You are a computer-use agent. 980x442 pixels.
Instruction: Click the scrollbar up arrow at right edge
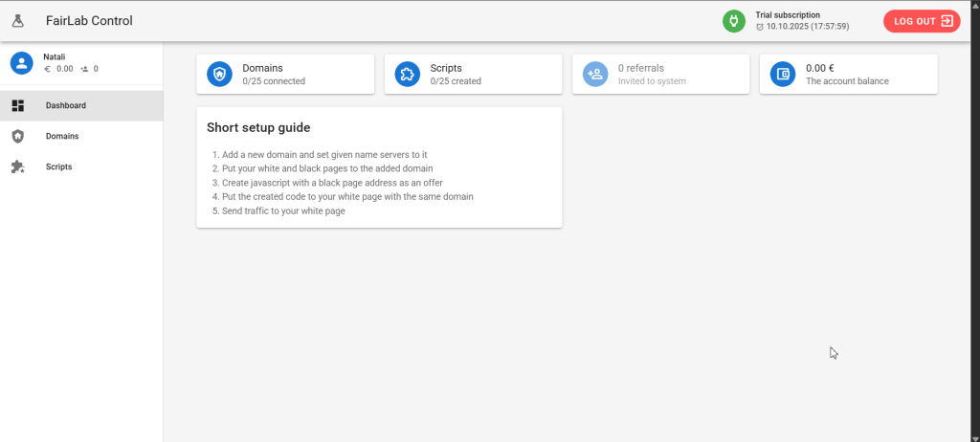[975, 5]
